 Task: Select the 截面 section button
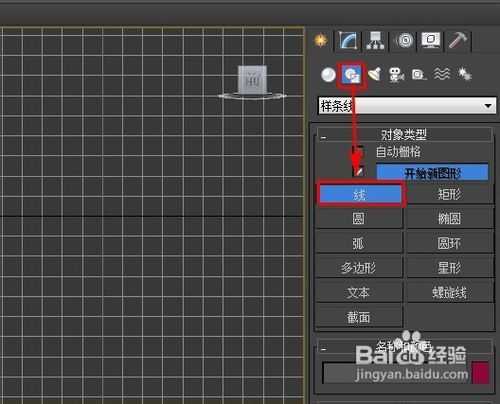[x=359, y=317]
